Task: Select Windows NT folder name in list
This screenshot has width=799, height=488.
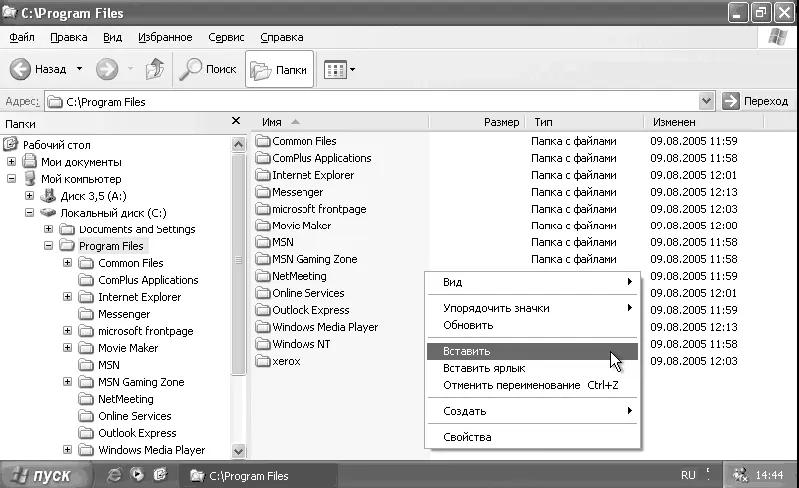Action: pyautogui.click(x=301, y=344)
